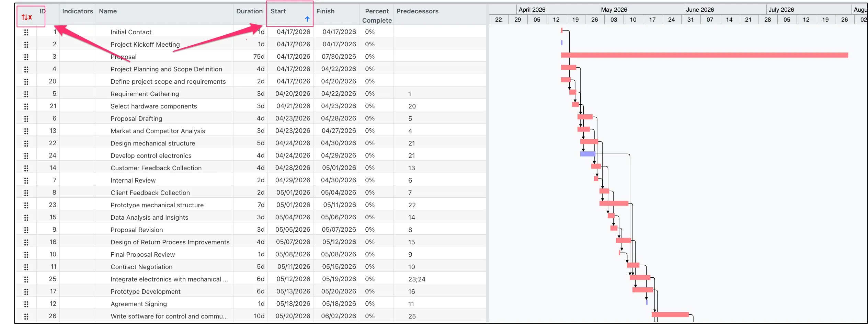Click the June 2026 timeline header

click(700, 10)
